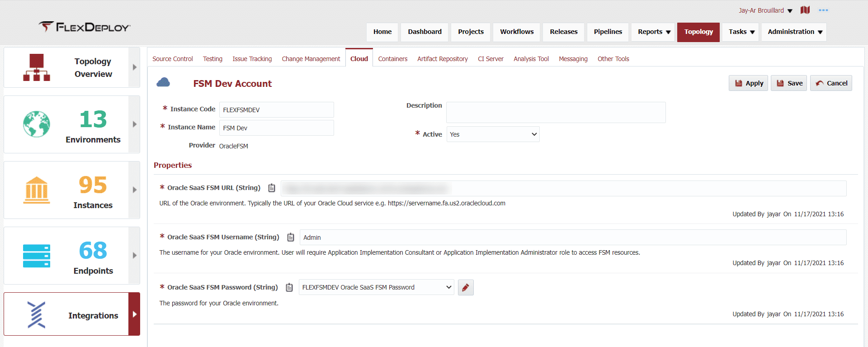Click clipboard icon next to FSM Username property
868x347 pixels.
[291, 237]
